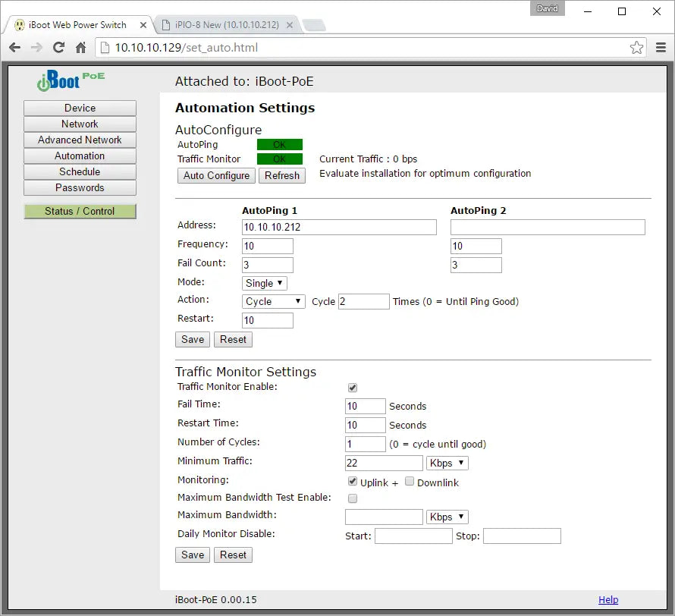Image resolution: width=675 pixels, height=616 pixels.
Task: Click the 'iBoot-PoE 0.00.15' version text
Action: click(x=215, y=599)
